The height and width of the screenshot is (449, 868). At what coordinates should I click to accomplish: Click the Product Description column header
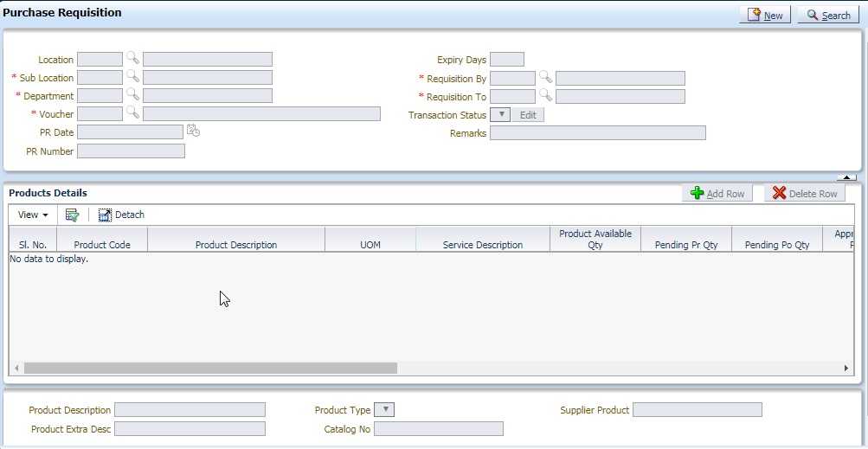pyautogui.click(x=236, y=239)
